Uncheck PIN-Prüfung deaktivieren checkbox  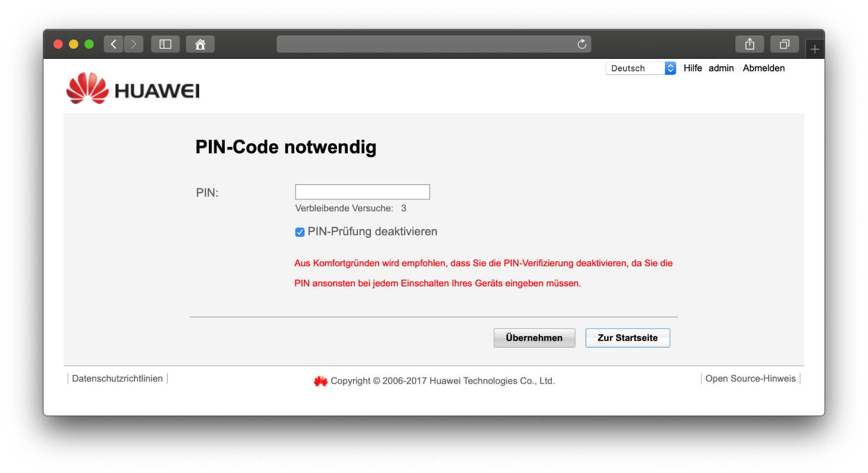(x=300, y=232)
